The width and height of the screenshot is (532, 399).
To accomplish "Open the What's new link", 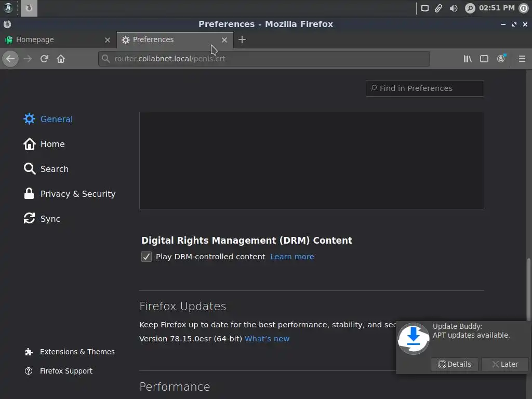I will tap(267, 339).
